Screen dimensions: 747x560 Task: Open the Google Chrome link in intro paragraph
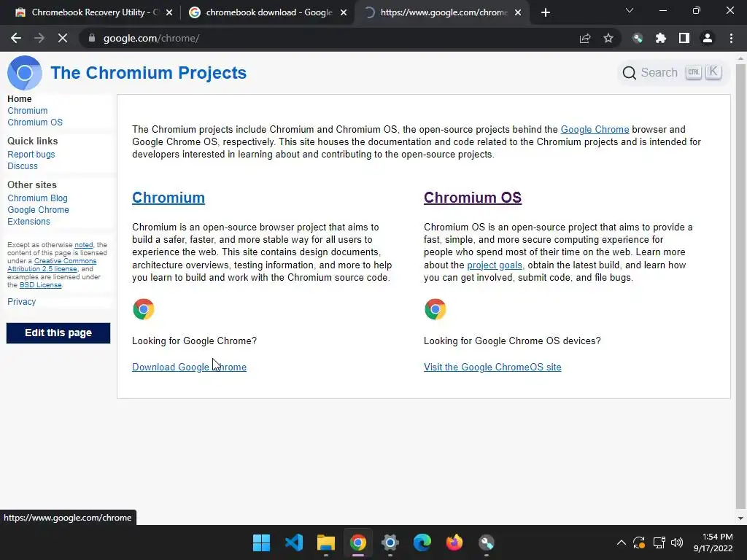[595, 130]
